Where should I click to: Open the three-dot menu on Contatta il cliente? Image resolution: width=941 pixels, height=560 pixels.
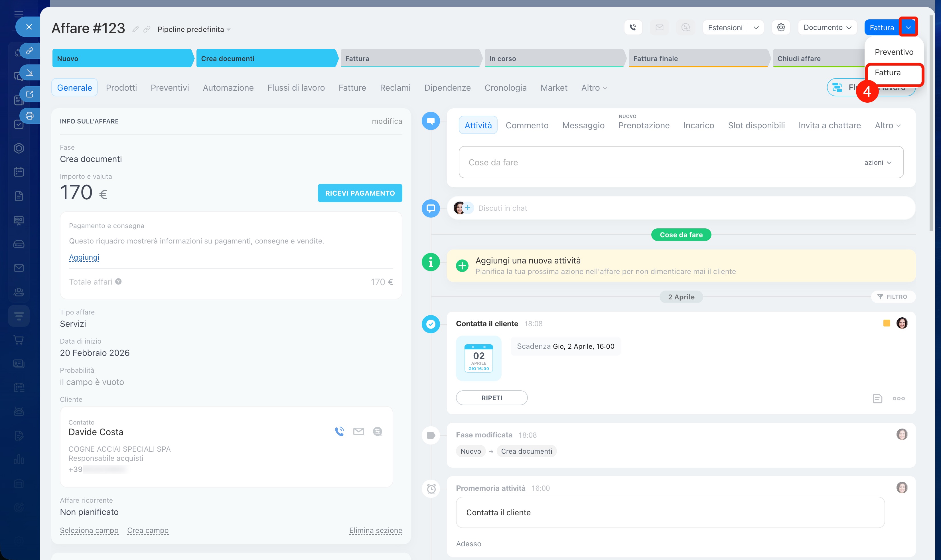(898, 398)
